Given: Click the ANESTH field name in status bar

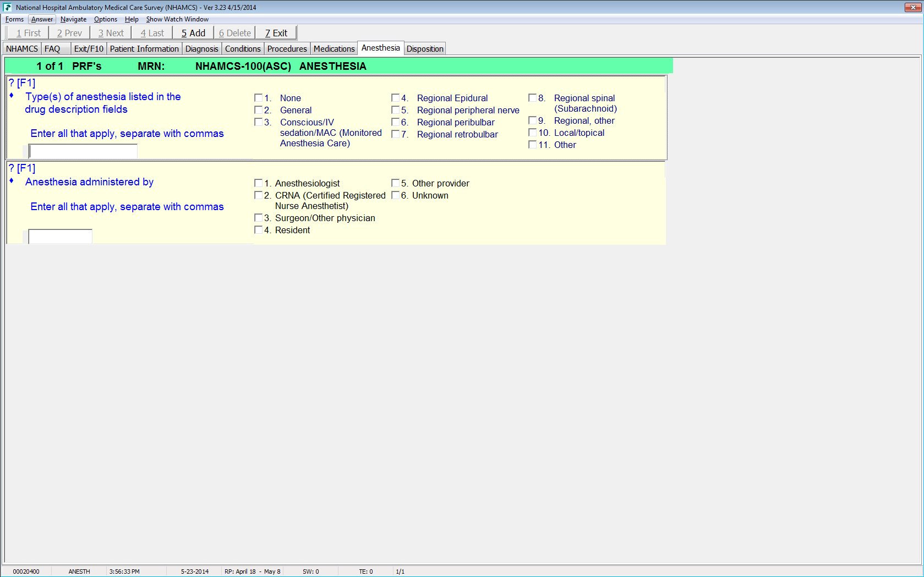Looking at the screenshot, I should click(79, 571).
